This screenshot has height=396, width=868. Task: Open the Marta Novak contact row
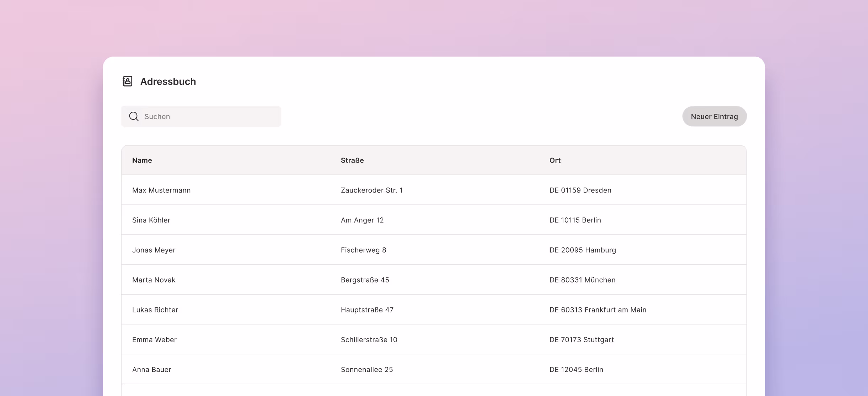pos(154,280)
